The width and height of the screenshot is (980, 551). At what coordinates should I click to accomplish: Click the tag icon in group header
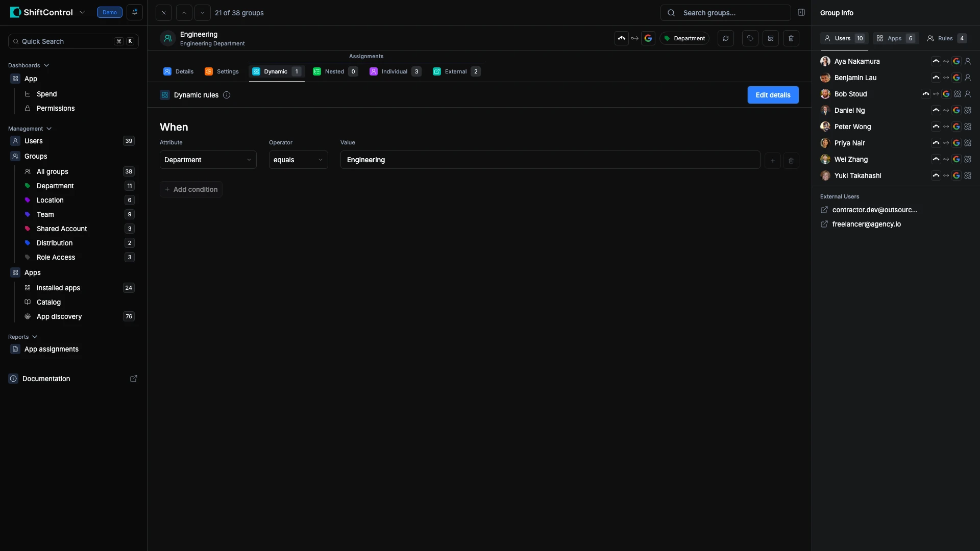pos(750,38)
